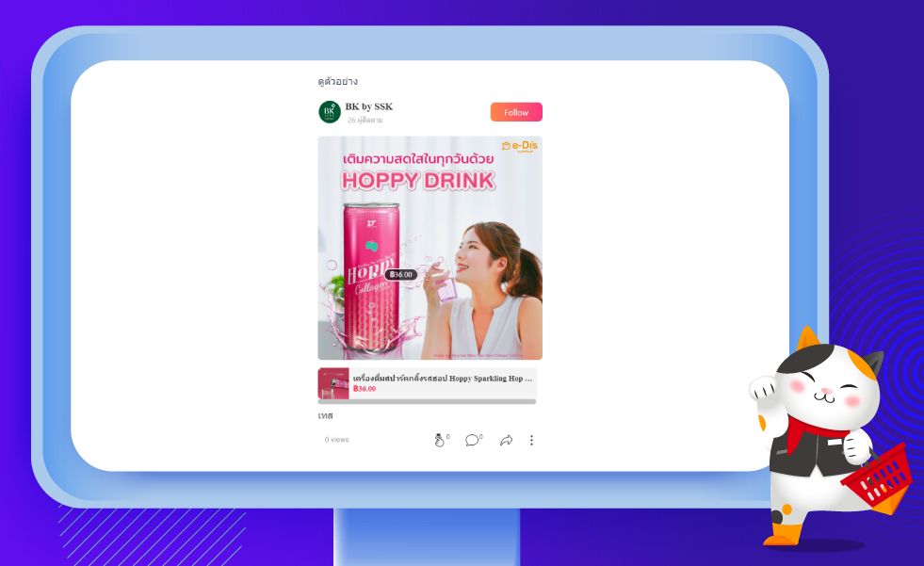Open comments with the speech bubble icon
The image size is (924, 566).
[472, 440]
